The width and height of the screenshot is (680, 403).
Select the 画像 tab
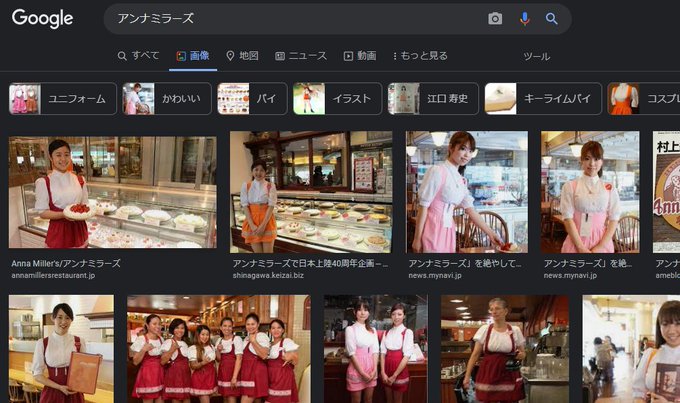pos(193,56)
